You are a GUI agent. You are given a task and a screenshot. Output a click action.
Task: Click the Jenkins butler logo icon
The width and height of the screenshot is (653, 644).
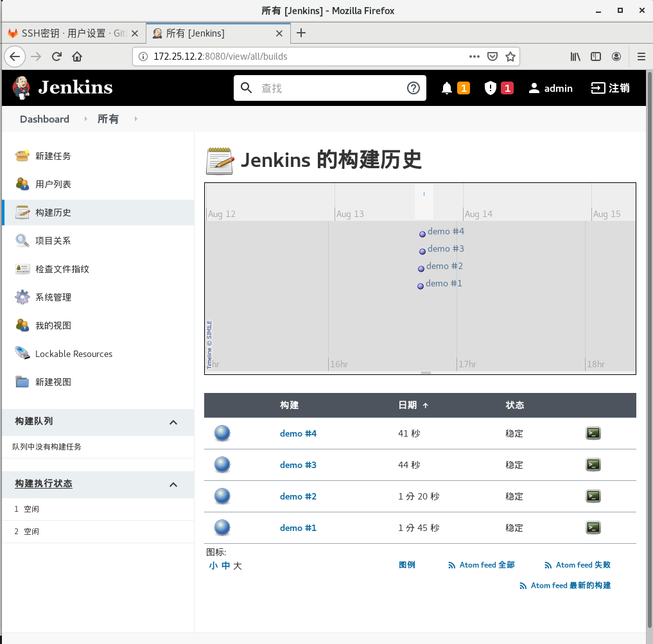pos(21,88)
